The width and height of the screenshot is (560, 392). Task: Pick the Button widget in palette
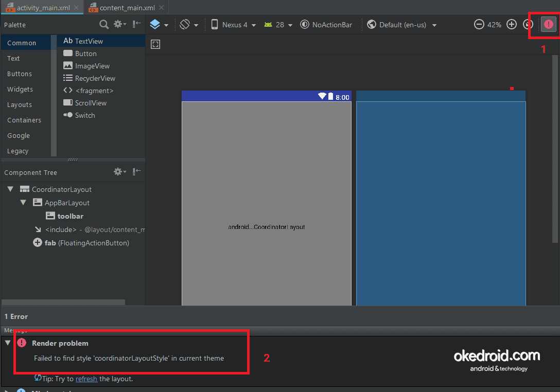coord(101,54)
